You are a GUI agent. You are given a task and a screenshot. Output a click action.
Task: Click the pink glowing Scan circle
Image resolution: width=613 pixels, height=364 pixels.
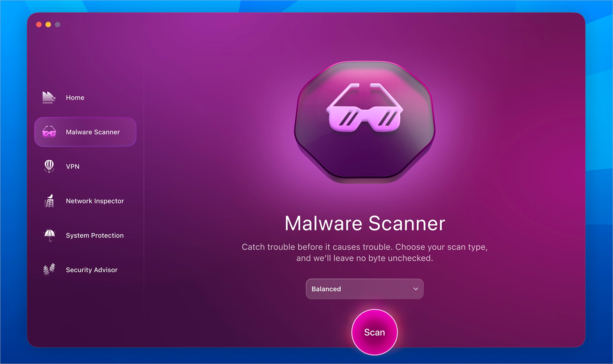click(374, 332)
